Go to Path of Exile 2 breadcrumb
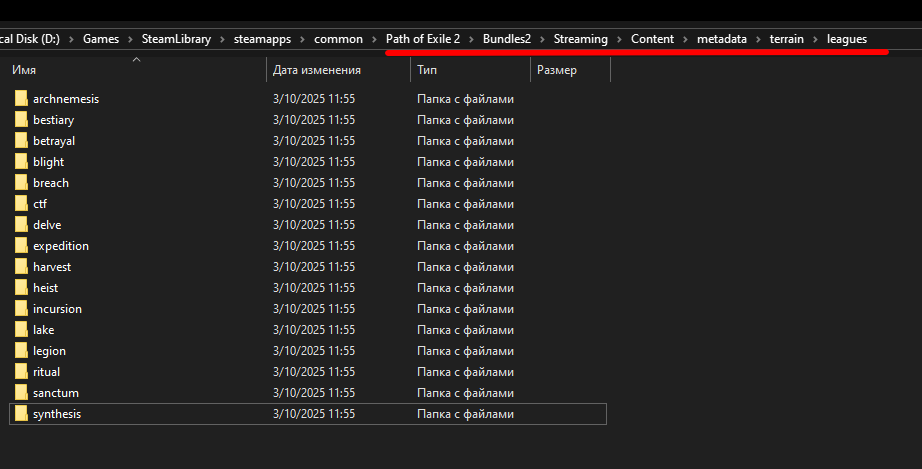Image resolution: width=922 pixels, height=469 pixels. pyautogui.click(x=423, y=39)
